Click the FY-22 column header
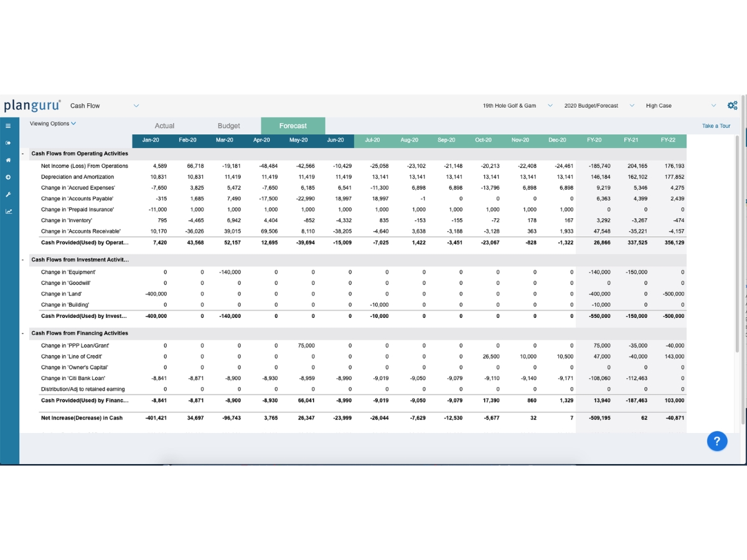The height and width of the screenshot is (560, 747). pos(669,140)
